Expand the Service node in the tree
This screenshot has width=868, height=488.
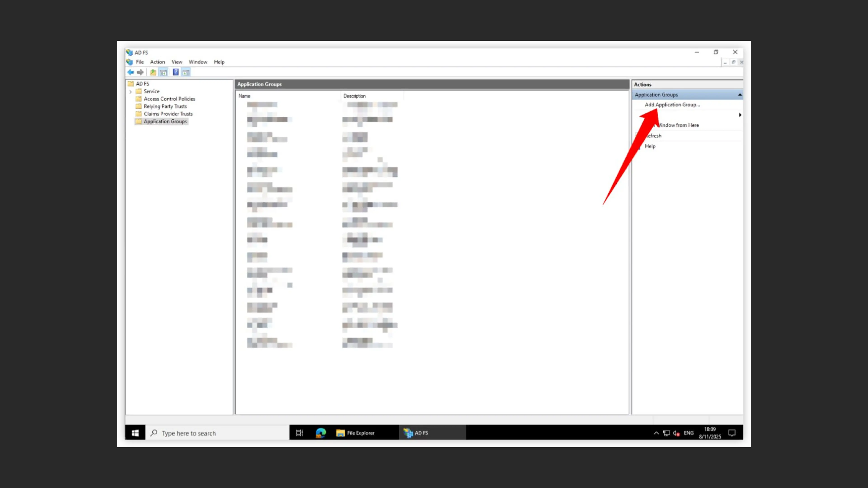click(130, 91)
